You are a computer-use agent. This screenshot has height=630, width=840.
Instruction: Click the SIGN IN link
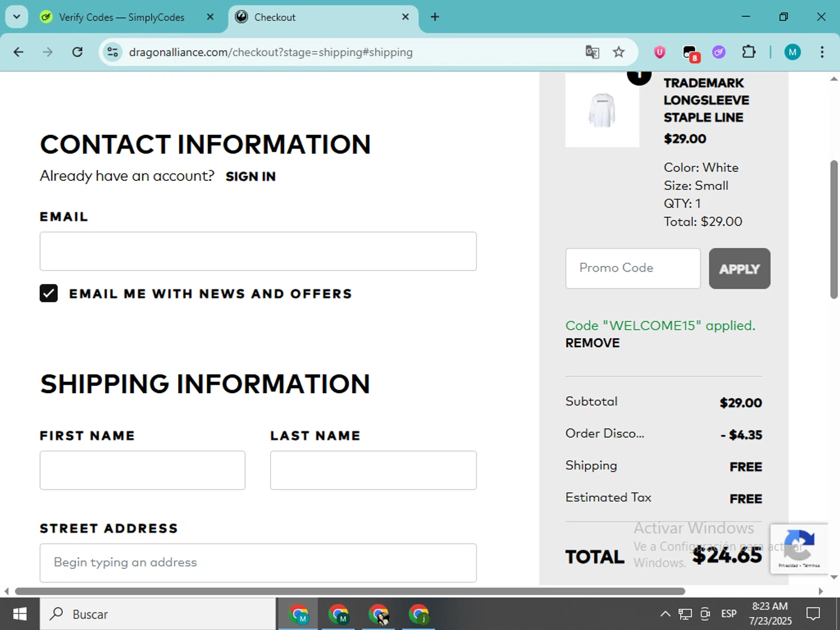pos(250,176)
